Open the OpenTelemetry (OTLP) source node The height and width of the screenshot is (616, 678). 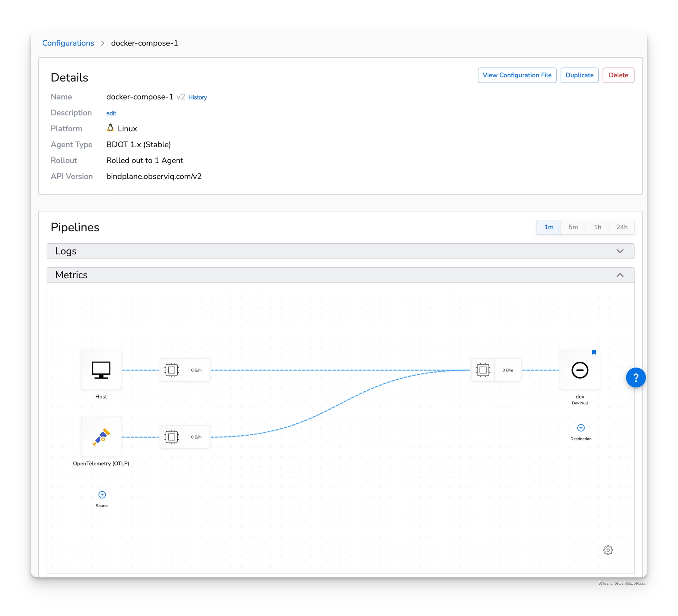coord(101,437)
